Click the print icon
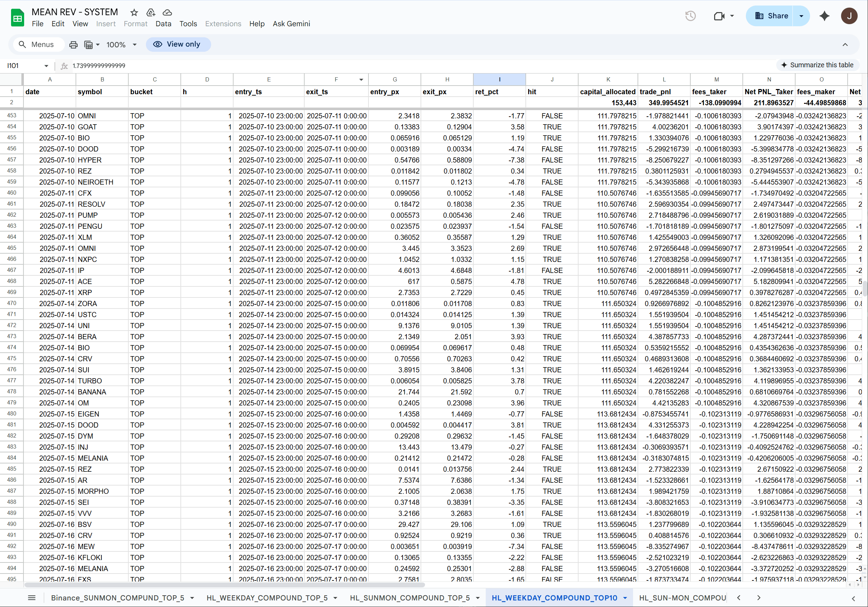Image resolution: width=868 pixels, height=607 pixels. pos(73,45)
